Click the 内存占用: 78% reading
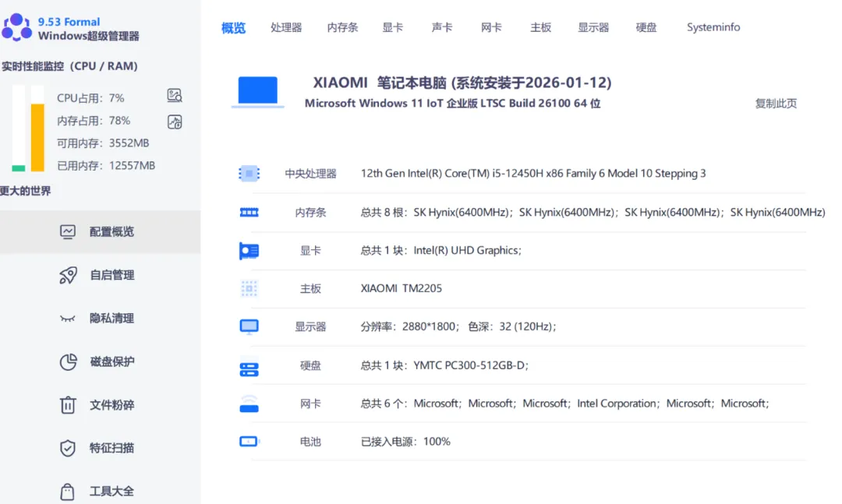 [94, 121]
